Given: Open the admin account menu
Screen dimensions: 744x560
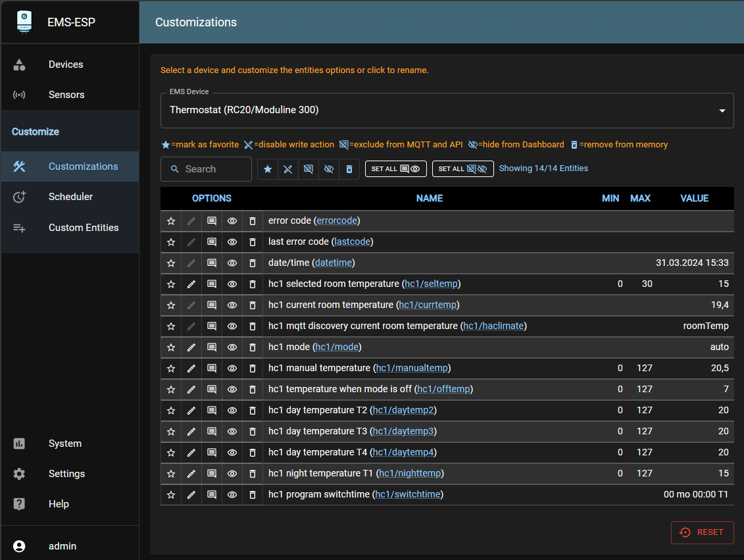Looking at the screenshot, I should [62, 546].
